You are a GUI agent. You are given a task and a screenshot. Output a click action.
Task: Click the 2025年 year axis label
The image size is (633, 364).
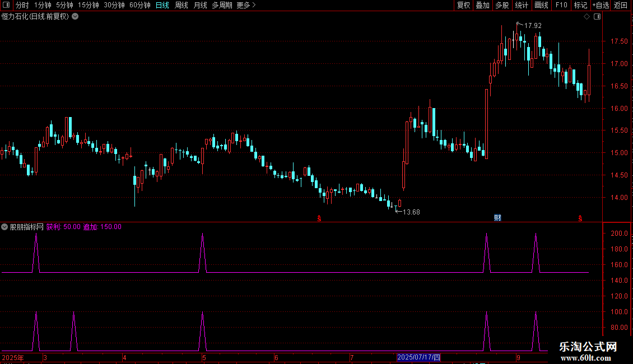pyautogui.click(x=13, y=357)
